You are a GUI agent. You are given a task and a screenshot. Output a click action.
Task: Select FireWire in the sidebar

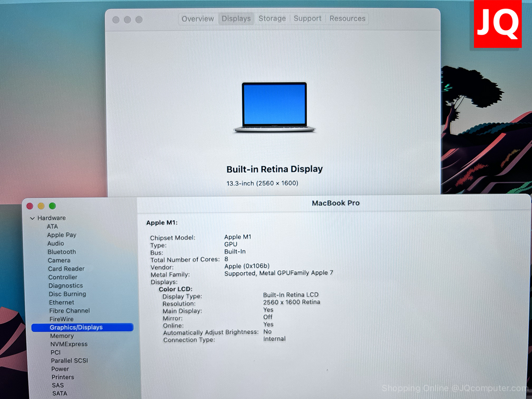[x=62, y=319]
